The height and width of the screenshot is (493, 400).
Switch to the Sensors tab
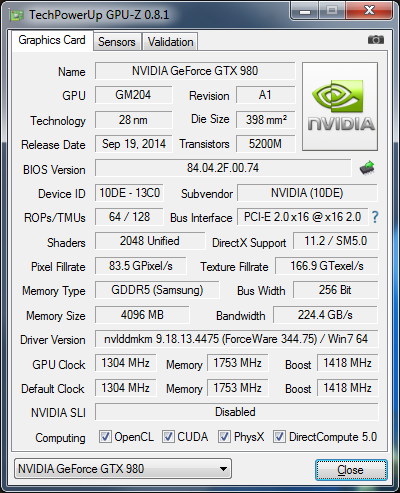[x=117, y=42]
